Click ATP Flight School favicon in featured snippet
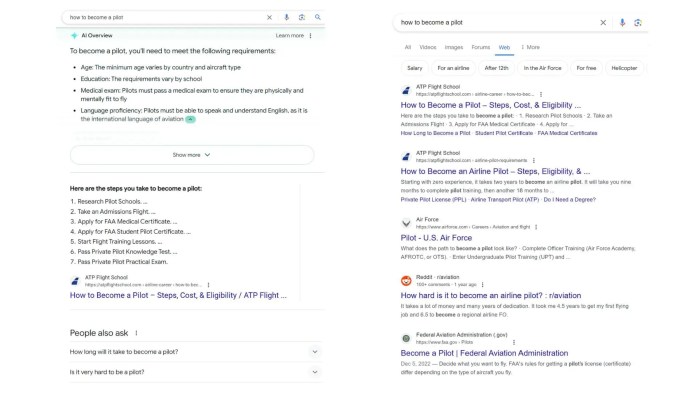The image size is (700, 393). 75,281
